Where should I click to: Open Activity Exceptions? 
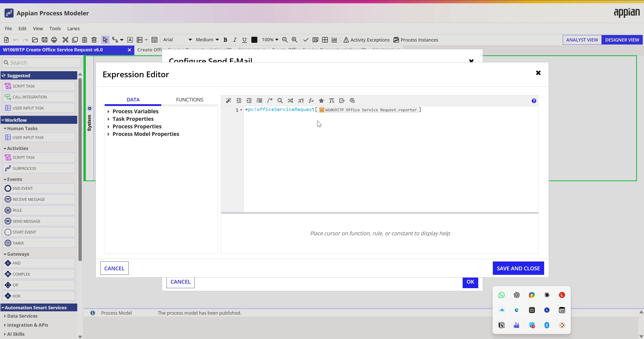[x=367, y=40]
